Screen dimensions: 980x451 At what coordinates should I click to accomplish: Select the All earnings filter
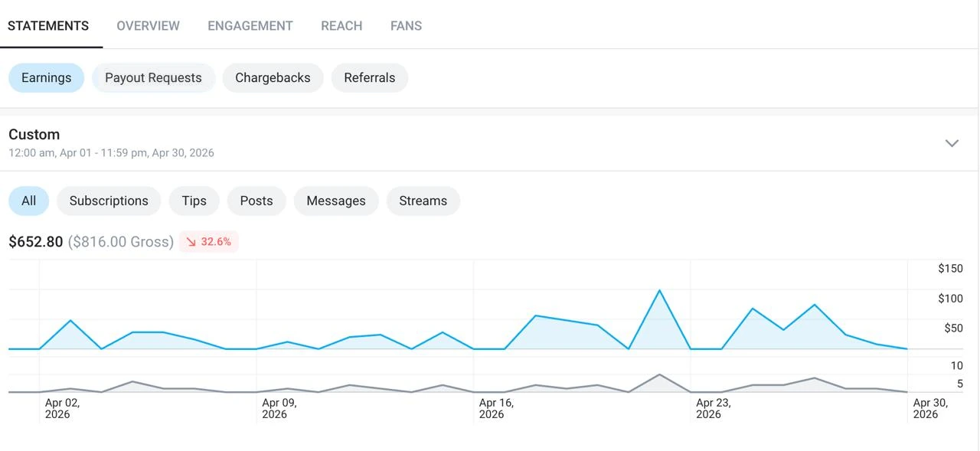click(28, 201)
